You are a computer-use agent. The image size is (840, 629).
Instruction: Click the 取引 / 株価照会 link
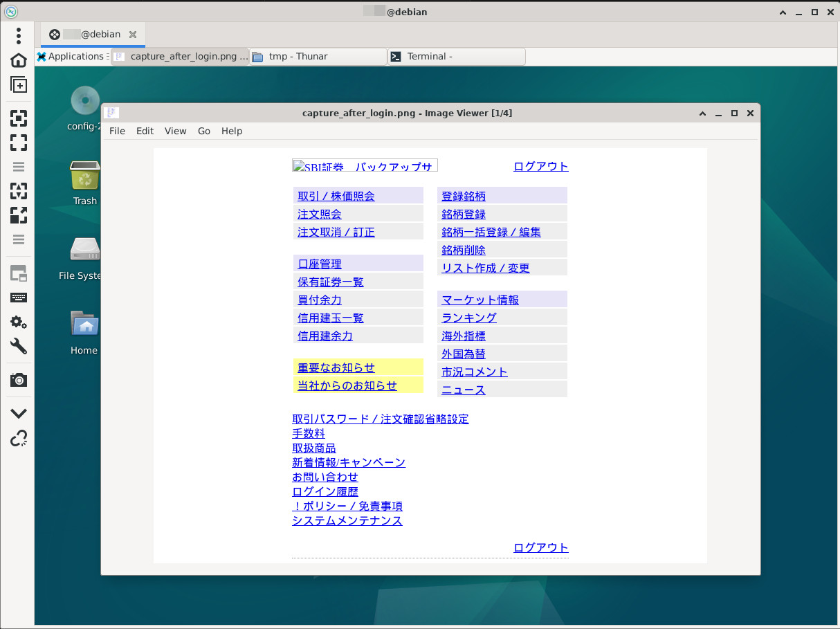[336, 196]
